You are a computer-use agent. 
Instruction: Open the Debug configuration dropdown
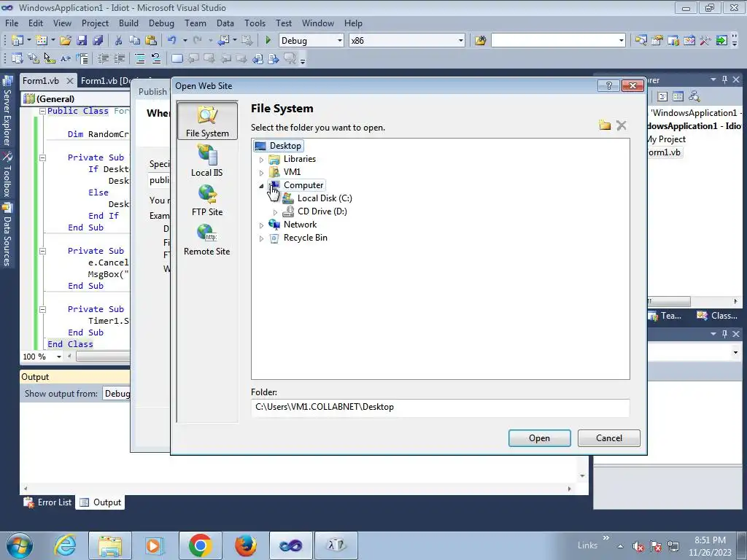(x=340, y=41)
